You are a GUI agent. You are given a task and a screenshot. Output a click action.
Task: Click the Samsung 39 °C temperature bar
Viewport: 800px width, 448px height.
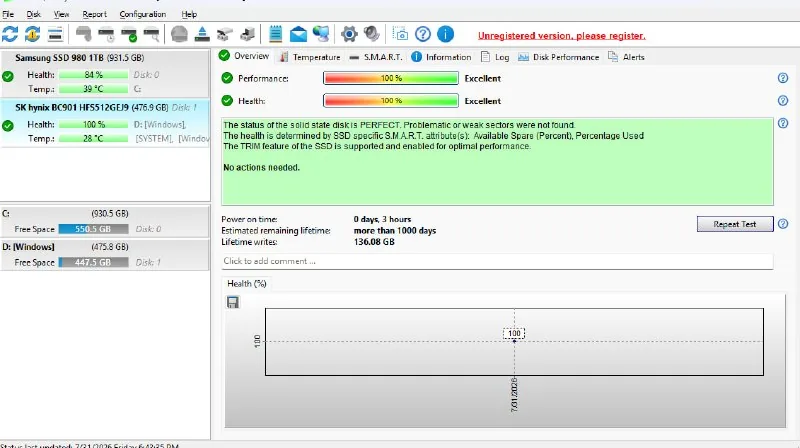[x=93, y=89]
